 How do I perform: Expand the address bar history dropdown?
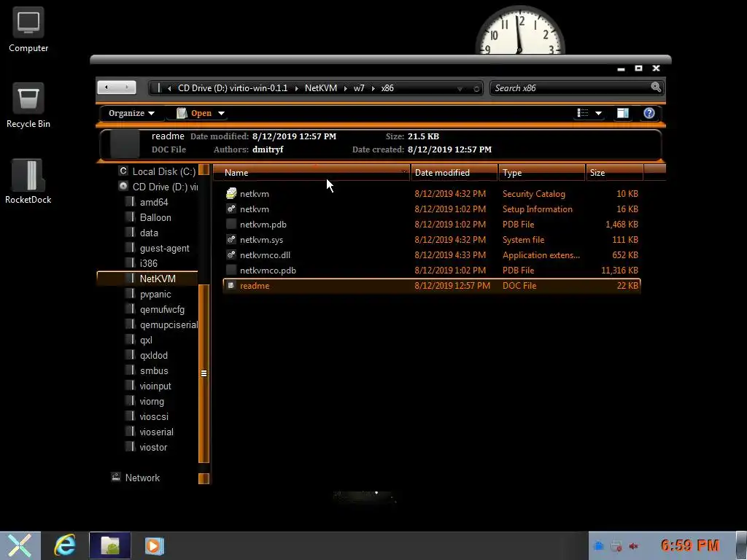pyautogui.click(x=460, y=88)
